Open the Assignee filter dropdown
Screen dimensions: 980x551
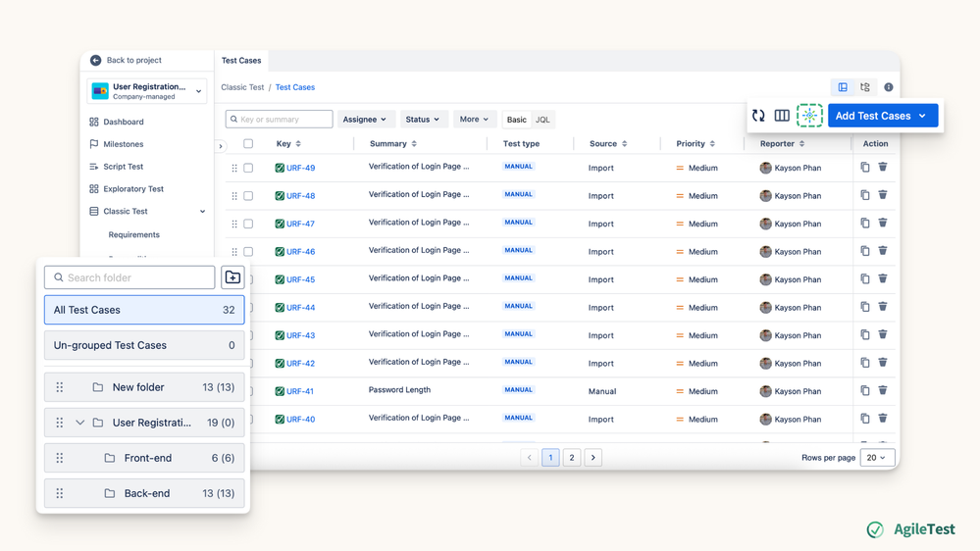(x=364, y=120)
